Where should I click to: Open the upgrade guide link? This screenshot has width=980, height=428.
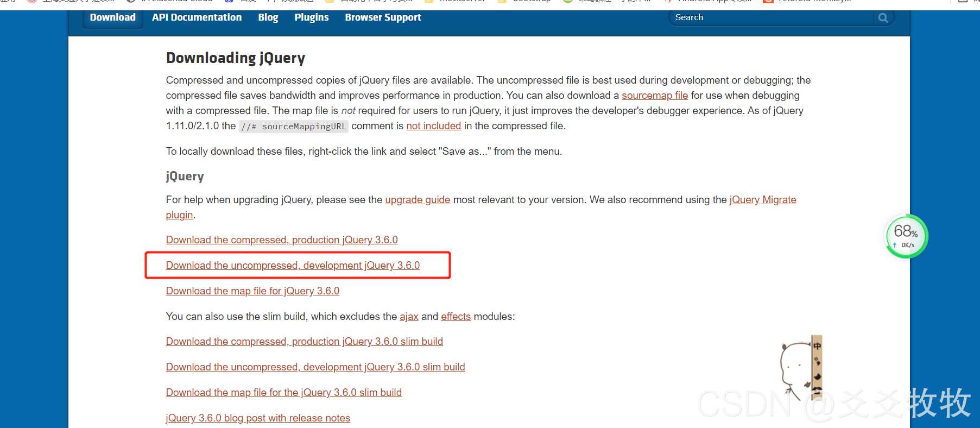(418, 200)
